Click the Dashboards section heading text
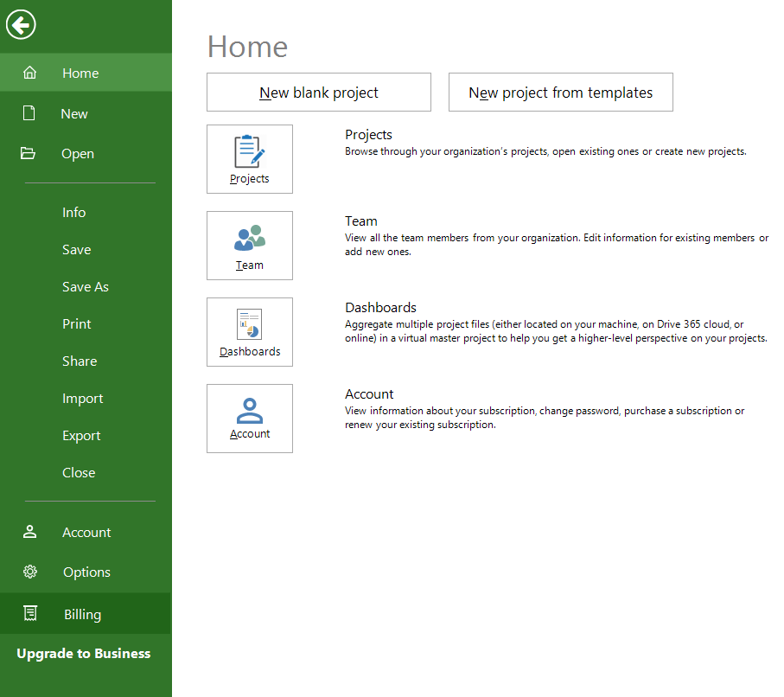The width and height of the screenshot is (784, 697). [x=380, y=307]
